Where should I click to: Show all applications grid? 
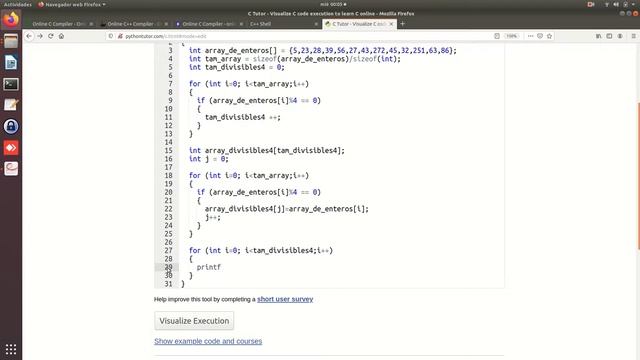click(x=11, y=349)
